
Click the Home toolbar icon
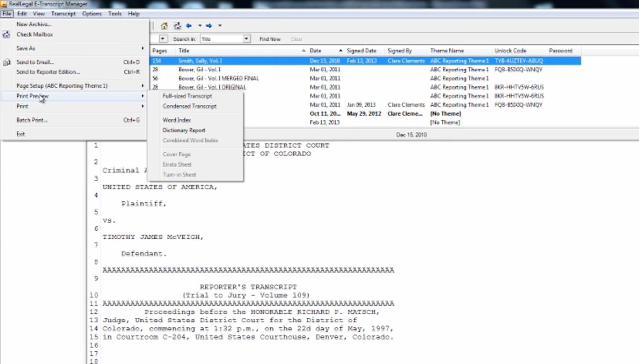click(164, 26)
